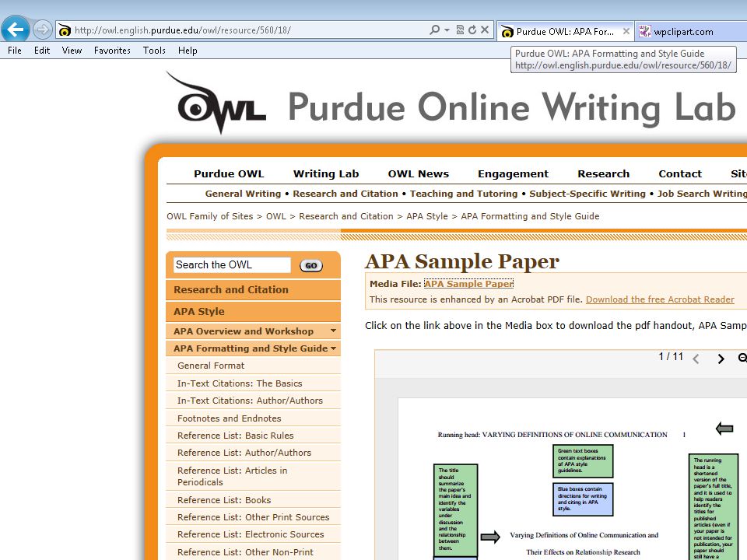
Task: Open Reference List: Books
Action: (253, 500)
